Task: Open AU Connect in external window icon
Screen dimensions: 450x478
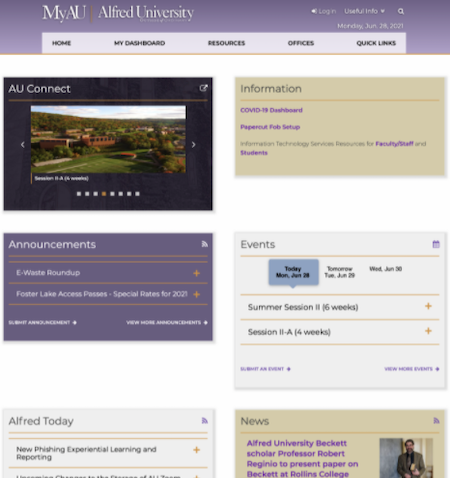Action: coord(203,88)
